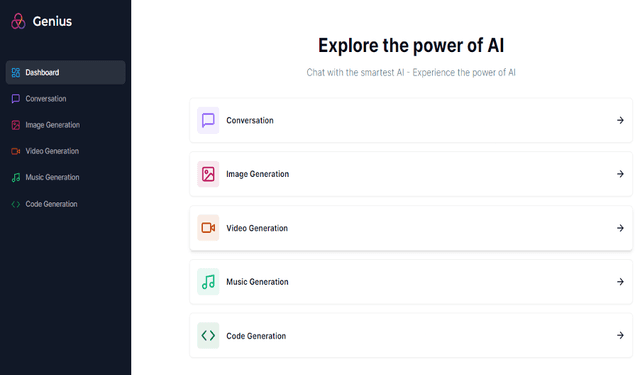
Task: Click the Genius brand name link
Action: pos(52,21)
